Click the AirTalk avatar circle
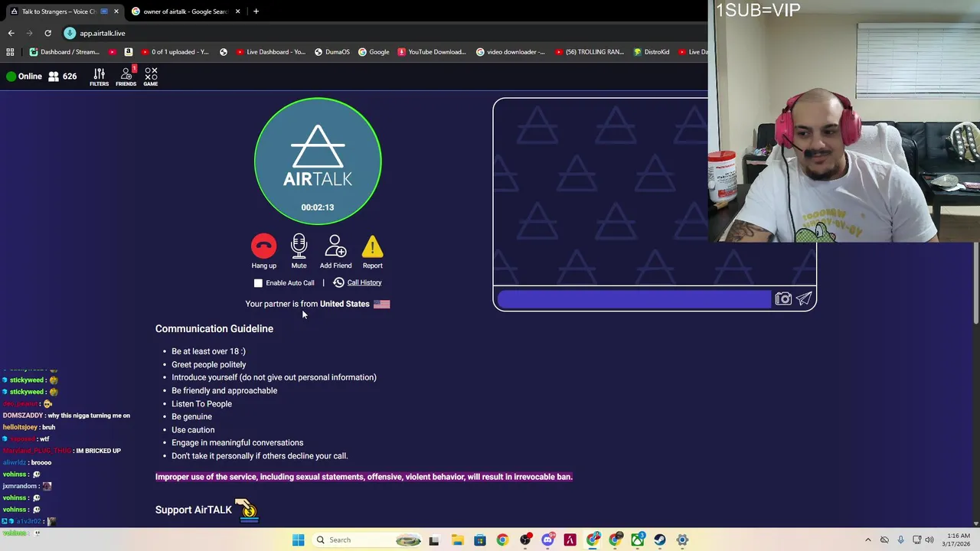 318,161
